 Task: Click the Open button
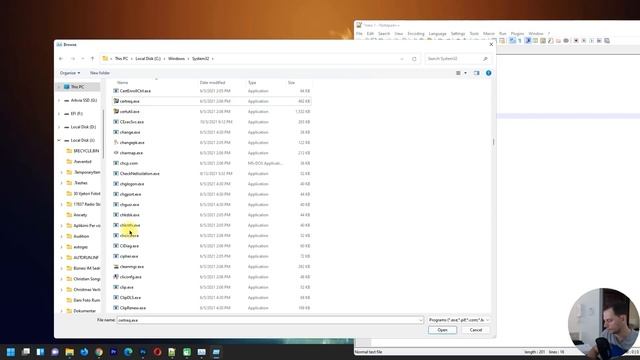tap(442, 330)
